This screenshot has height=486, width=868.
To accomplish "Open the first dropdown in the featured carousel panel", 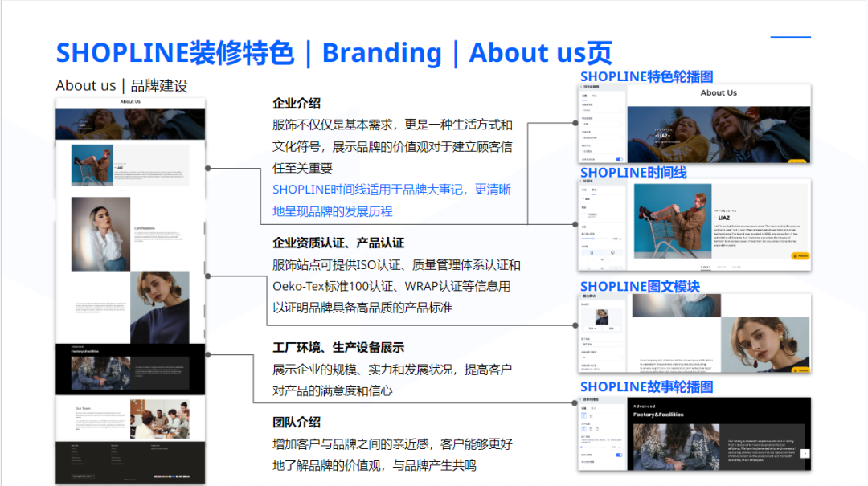I will pos(602,110).
